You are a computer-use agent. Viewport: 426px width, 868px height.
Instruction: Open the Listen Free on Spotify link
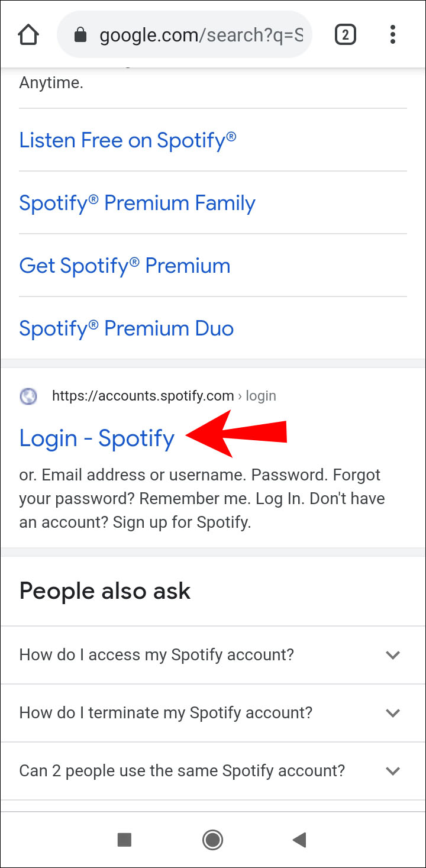point(128,140)
